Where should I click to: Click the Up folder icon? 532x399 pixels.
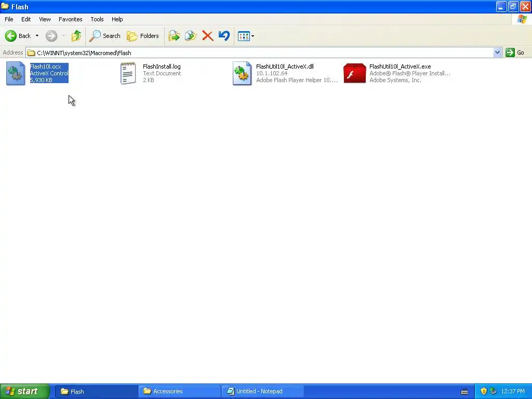[76, 36]
